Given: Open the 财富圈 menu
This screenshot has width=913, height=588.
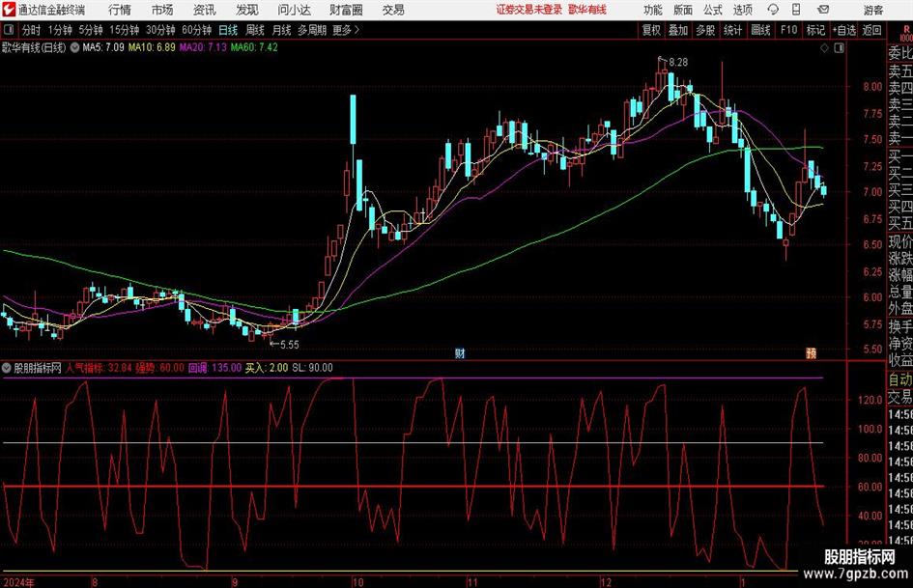Looking at the screenshot, I should coord(346,10).
